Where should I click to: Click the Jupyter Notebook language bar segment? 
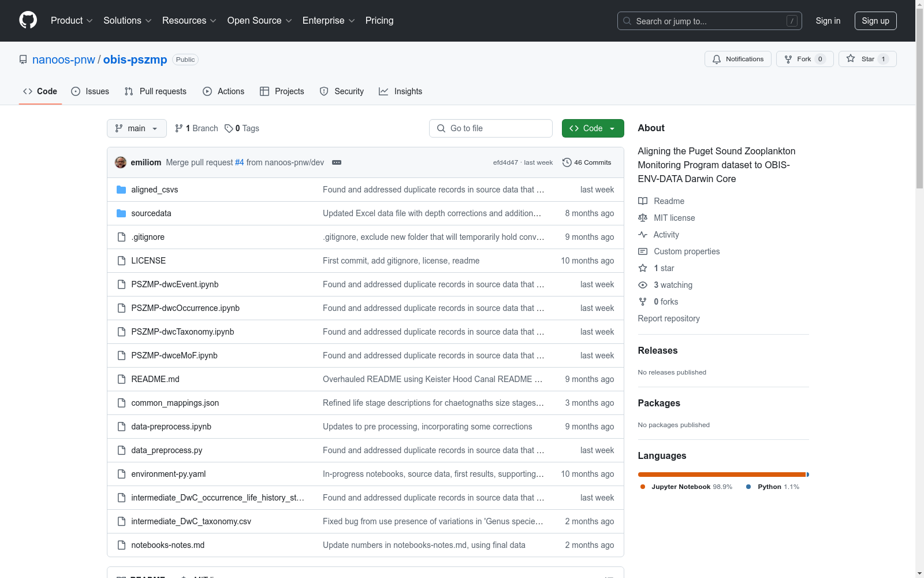tap(722, 475)
